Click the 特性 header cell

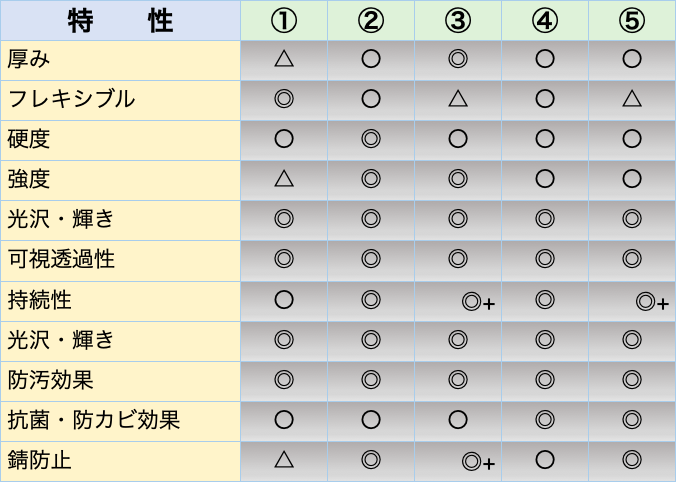click(x=120, y=20)
